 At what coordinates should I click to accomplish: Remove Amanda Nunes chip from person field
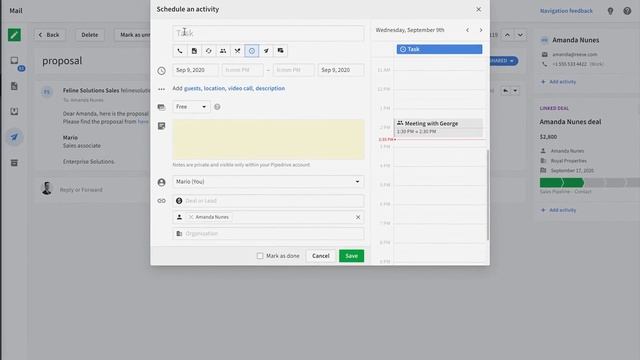191,217
